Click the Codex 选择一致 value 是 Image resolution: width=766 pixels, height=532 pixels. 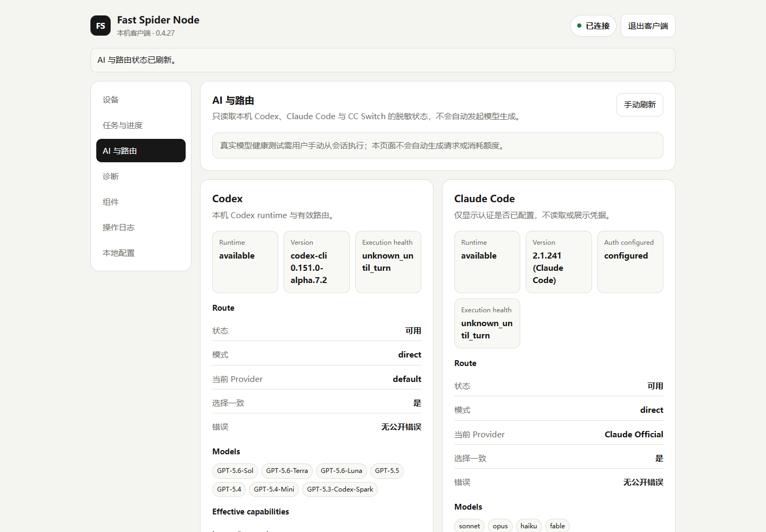[x=417, y=403]
